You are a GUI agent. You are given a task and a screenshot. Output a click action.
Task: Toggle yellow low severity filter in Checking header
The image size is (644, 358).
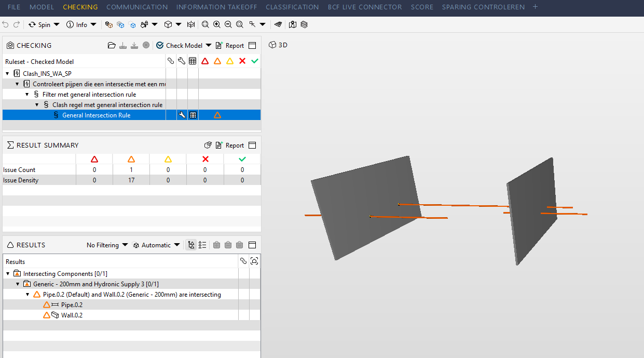tap(230, 61)
